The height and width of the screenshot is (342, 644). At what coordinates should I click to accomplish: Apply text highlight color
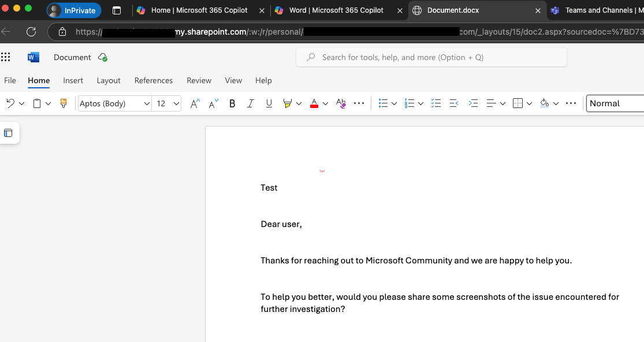(287, 103)
